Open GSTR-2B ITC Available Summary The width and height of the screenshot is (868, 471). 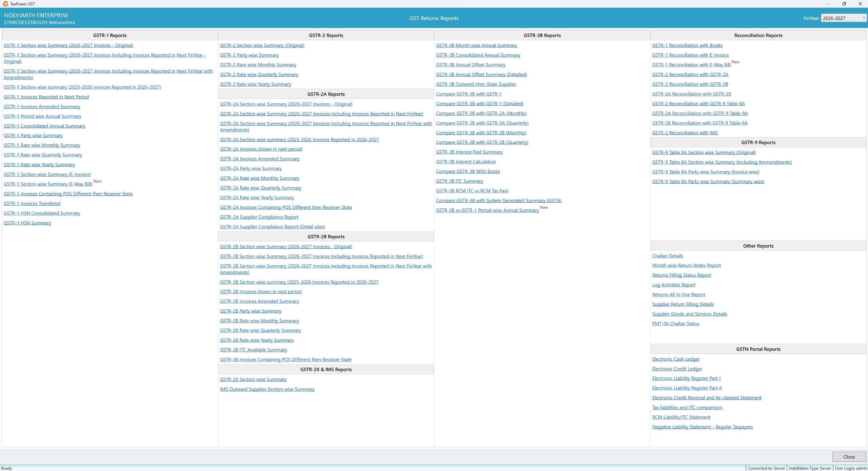(253, 350)
